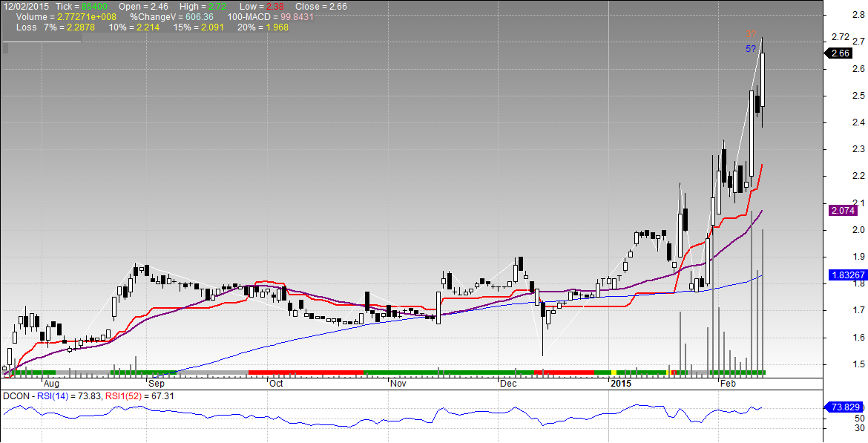Click the 30 level on RSI axis
868x443 pixels.
pyautogui.click(x=859, y=428)
